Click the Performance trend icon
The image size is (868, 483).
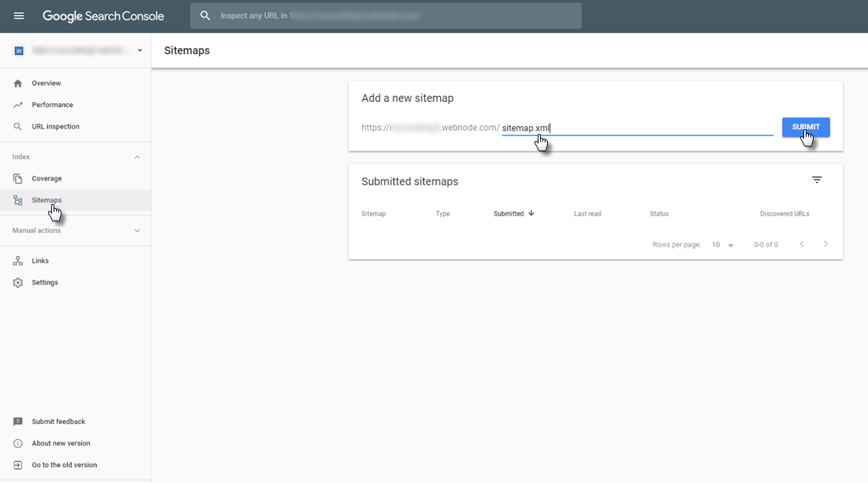point(18,105)
